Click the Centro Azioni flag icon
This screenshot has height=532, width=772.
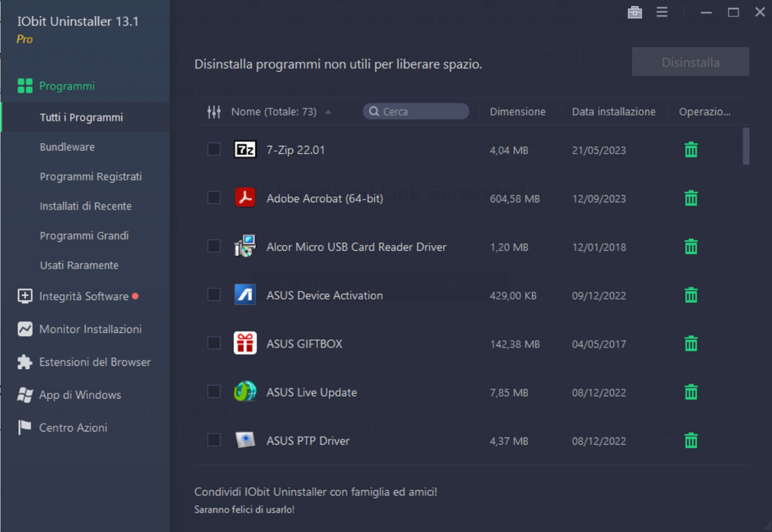click(x=25, y=428)
